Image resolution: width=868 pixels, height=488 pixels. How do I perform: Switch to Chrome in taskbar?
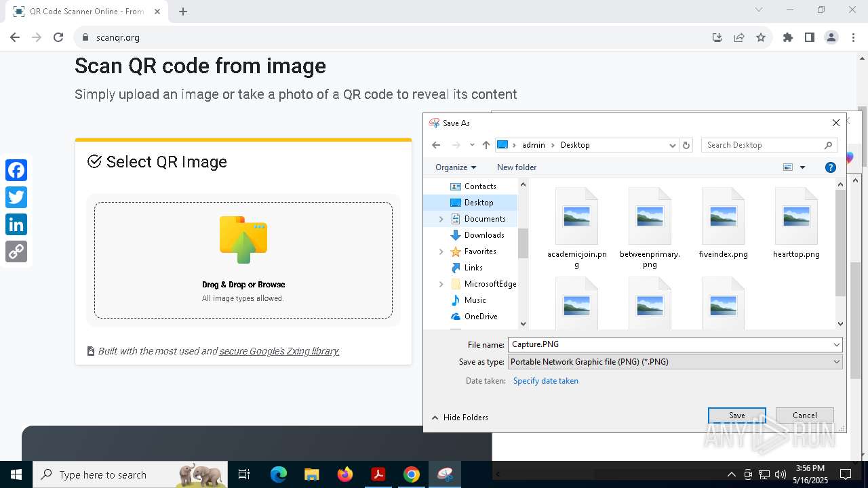(411, 474)
